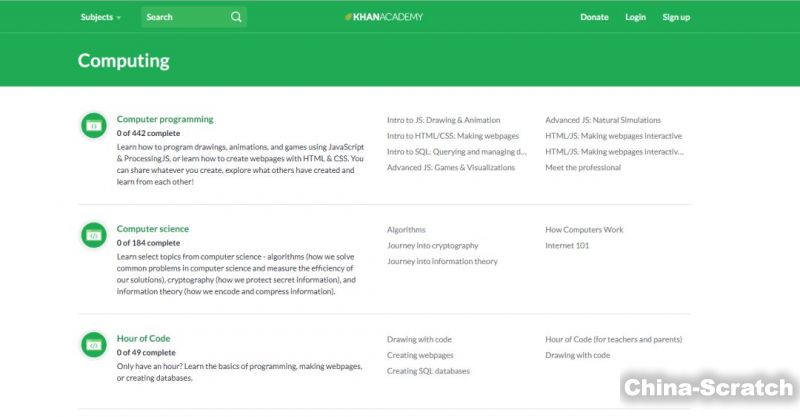Open Intro to JS: Drawing & Animation

(x=443, y=120)
